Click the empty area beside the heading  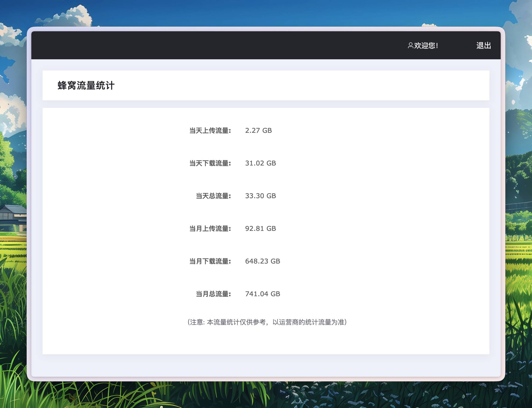292,85
